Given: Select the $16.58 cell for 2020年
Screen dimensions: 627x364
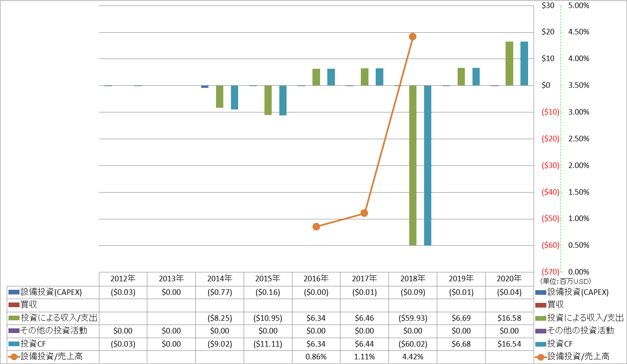Looking at the screenshot, I should click(509, 318).
